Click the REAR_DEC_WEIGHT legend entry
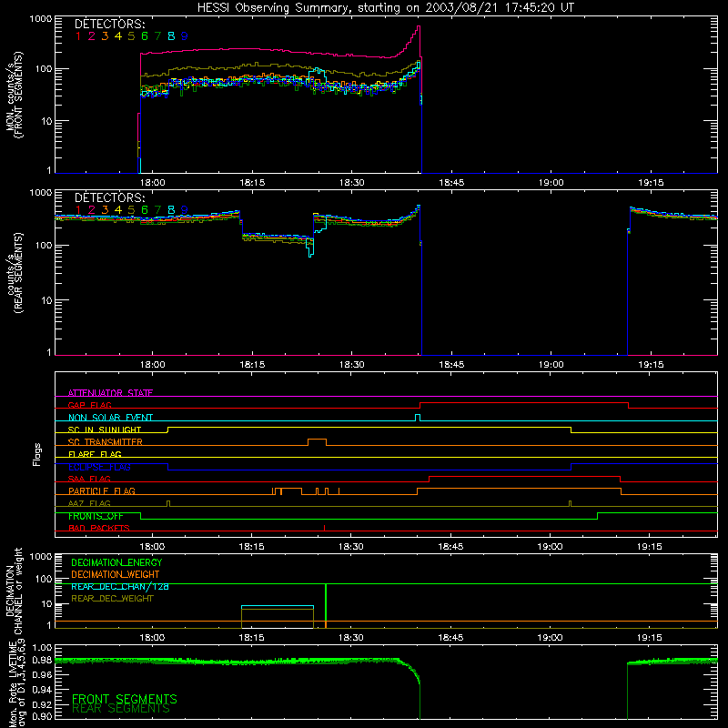 pos(112,599)
